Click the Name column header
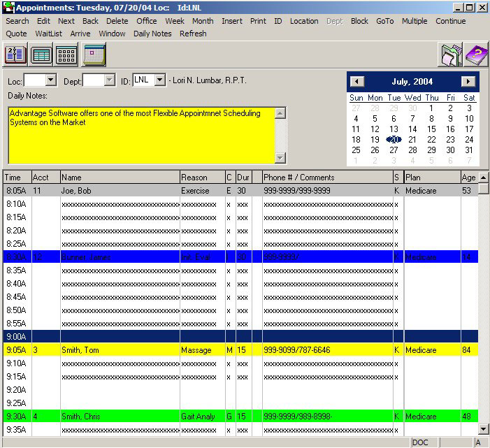Screen dimensions: 490x448 (x=120, y=178)
